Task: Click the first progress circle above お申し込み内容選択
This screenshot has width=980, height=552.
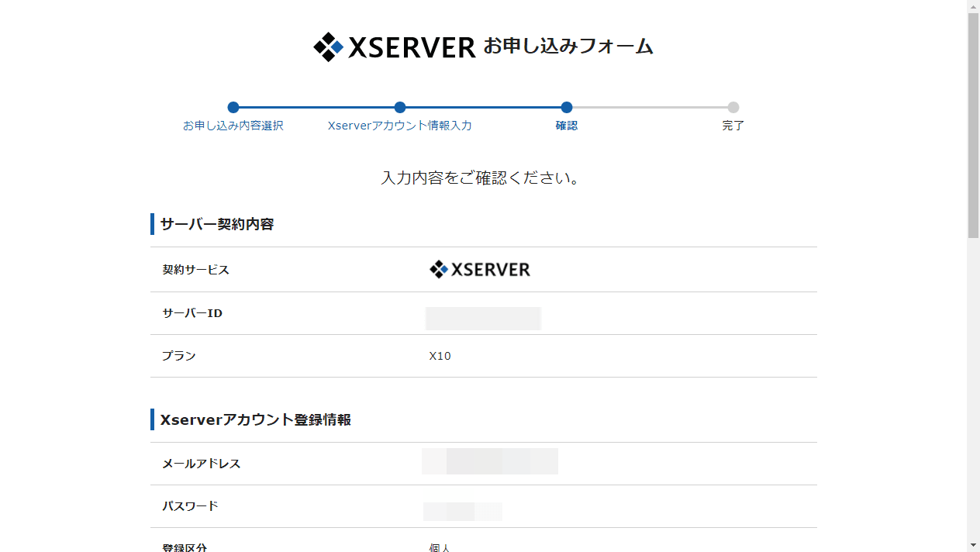Action: click(x=233, y=108)
